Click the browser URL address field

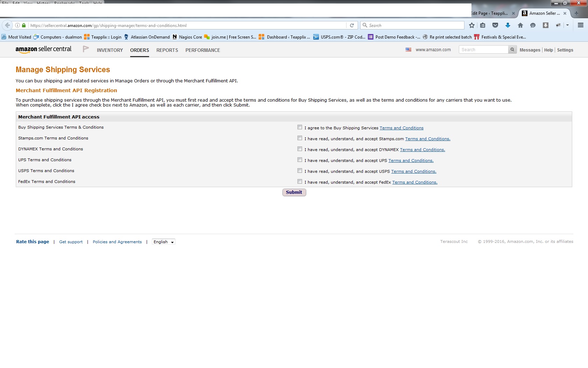[187, 25]
